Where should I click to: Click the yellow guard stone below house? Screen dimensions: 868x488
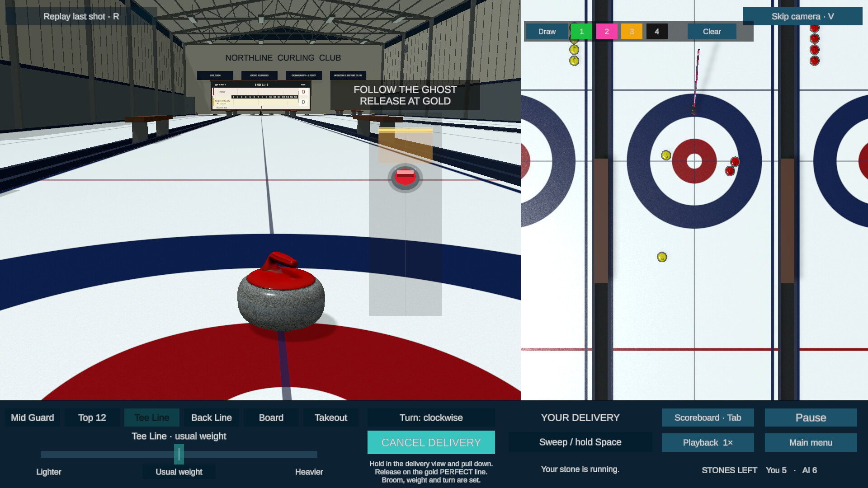pyautogui.click(x=662, y=257)
